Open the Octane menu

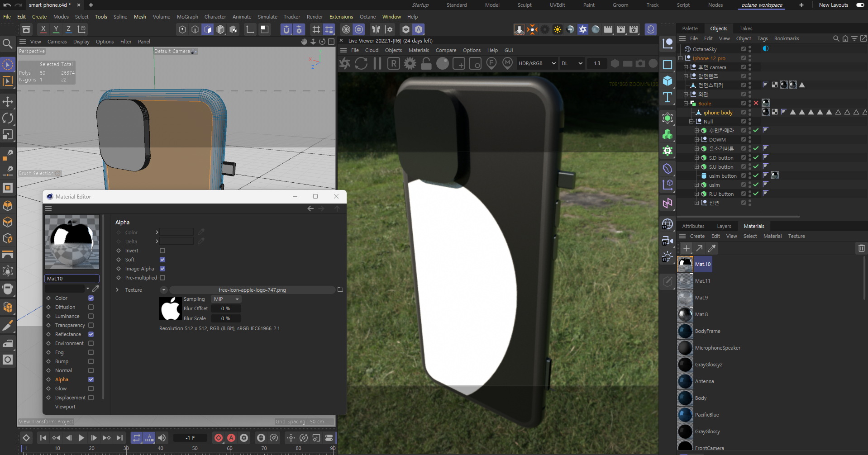pyautogui.click(x=367, y=17)
